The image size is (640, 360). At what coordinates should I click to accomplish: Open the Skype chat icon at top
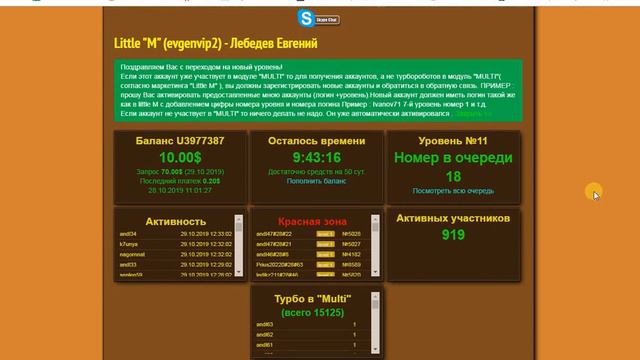(x=318, y=19)
